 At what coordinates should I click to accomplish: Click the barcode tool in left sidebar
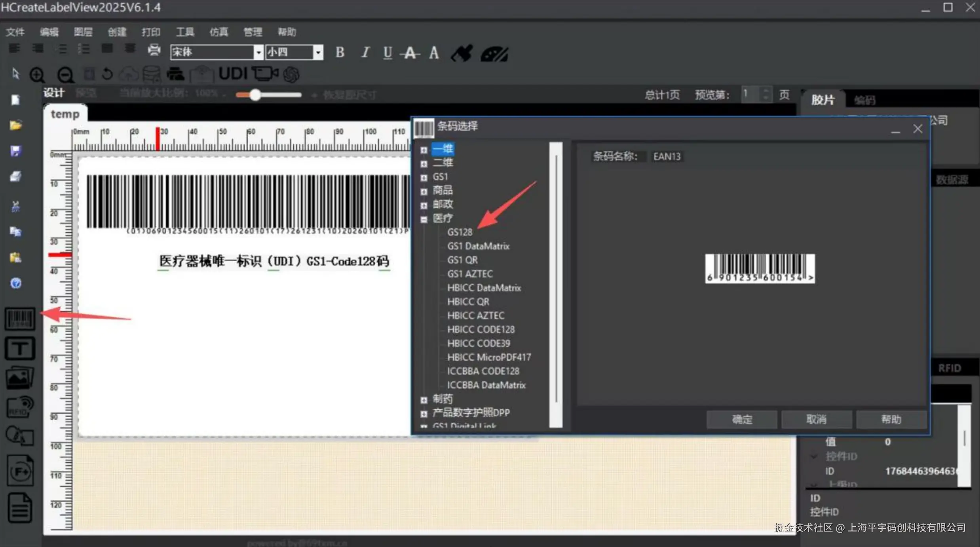[x=20, y=319]
